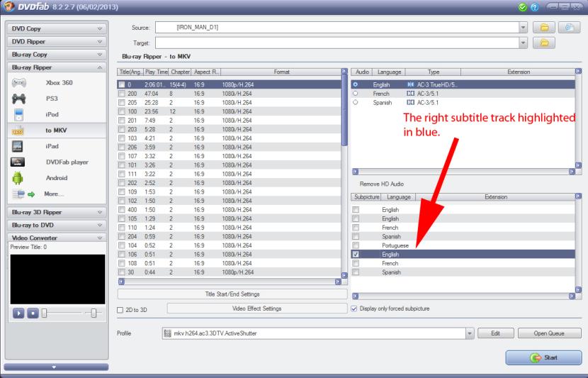Tick the checkbox for title 100

[x=122, y=111]
